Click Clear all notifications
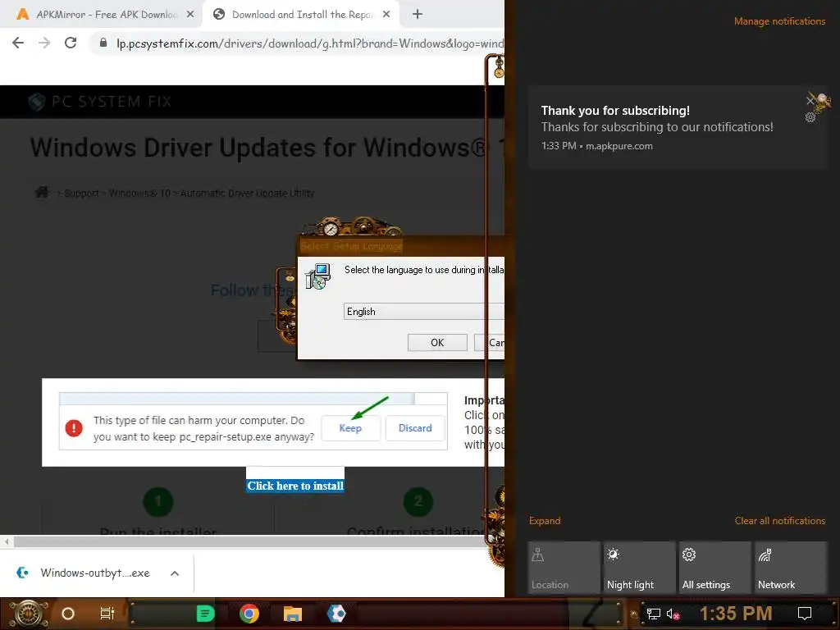Image resolution: width=840 pixels, height=630 pixels. point(779,521)
